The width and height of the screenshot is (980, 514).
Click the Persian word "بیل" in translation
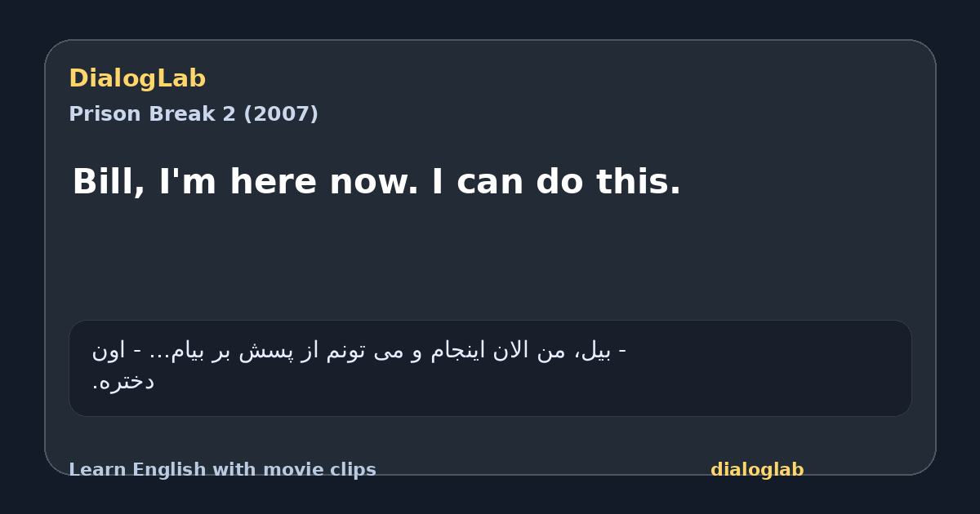598,351
